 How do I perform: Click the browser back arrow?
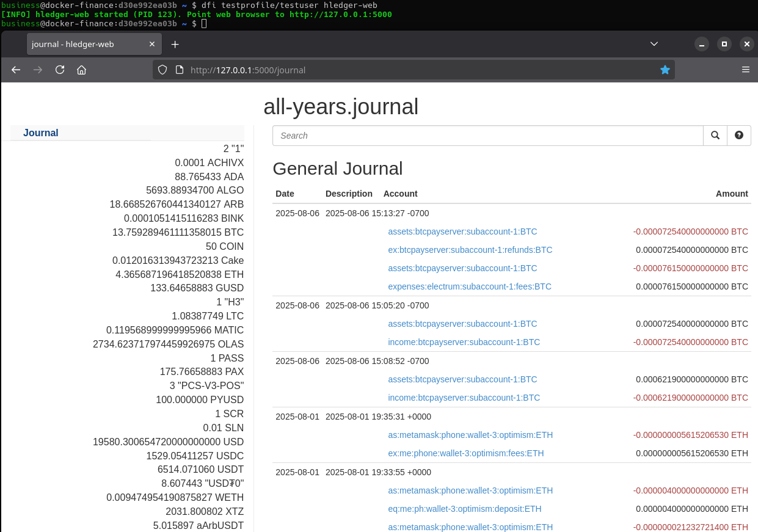pyautogui.click(x=16, y=70)
